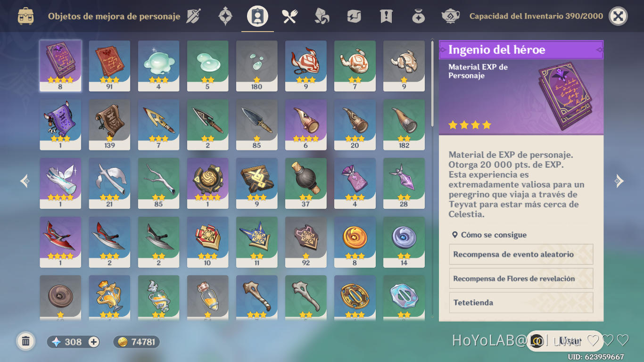Switch to the Artifacts inventory tab
This screenshot has height=362, width=644.
[x=225, y=16]
